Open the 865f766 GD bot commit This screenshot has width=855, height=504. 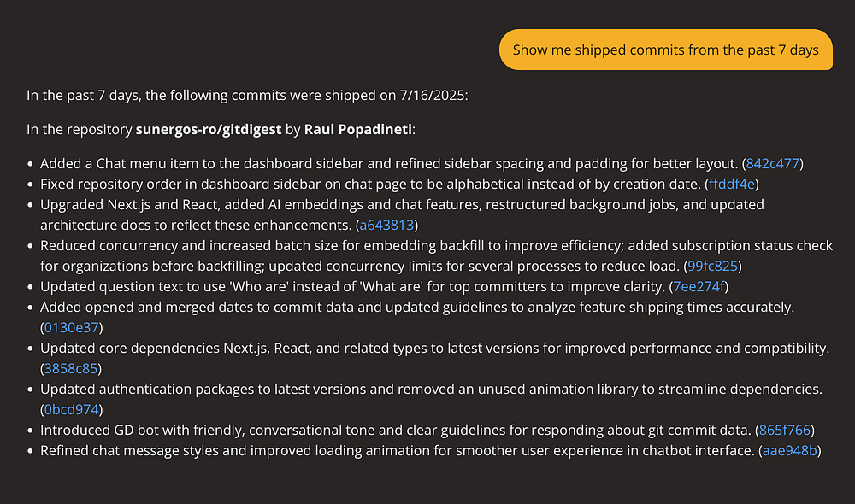coord(786,430)
